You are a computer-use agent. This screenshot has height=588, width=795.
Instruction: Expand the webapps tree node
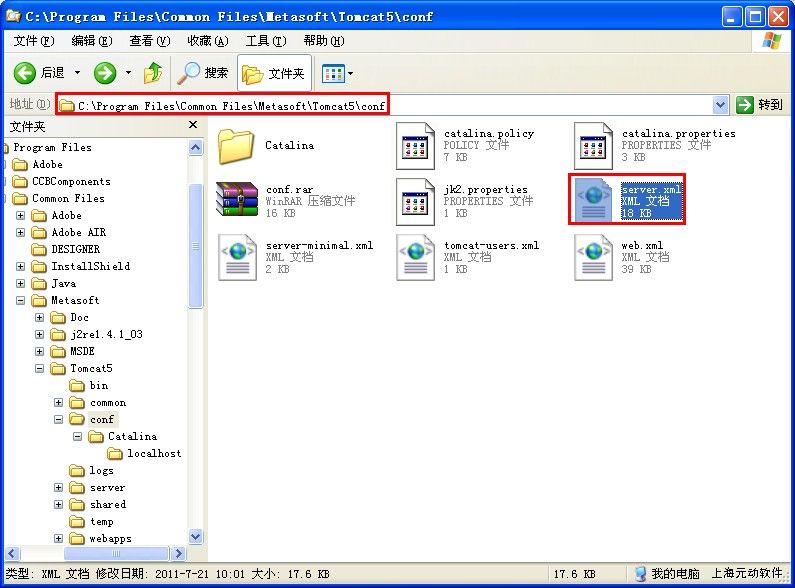point(59,538)
